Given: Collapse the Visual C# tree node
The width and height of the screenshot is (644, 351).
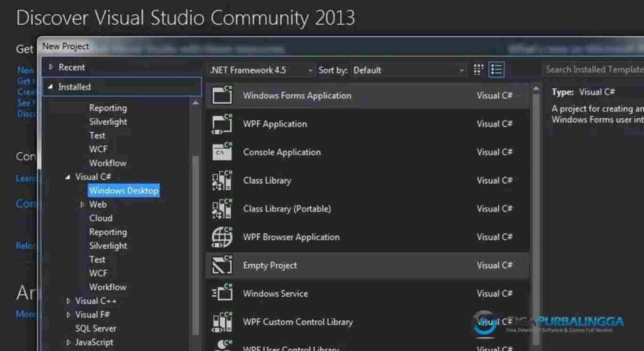Looking at the screenshot, I should (x=68, y=177).
